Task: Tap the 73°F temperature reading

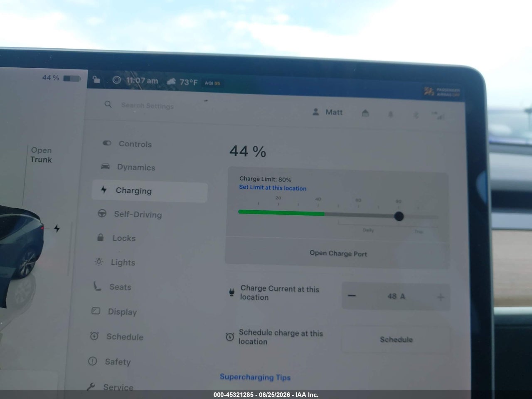Action: coord(189,82)
